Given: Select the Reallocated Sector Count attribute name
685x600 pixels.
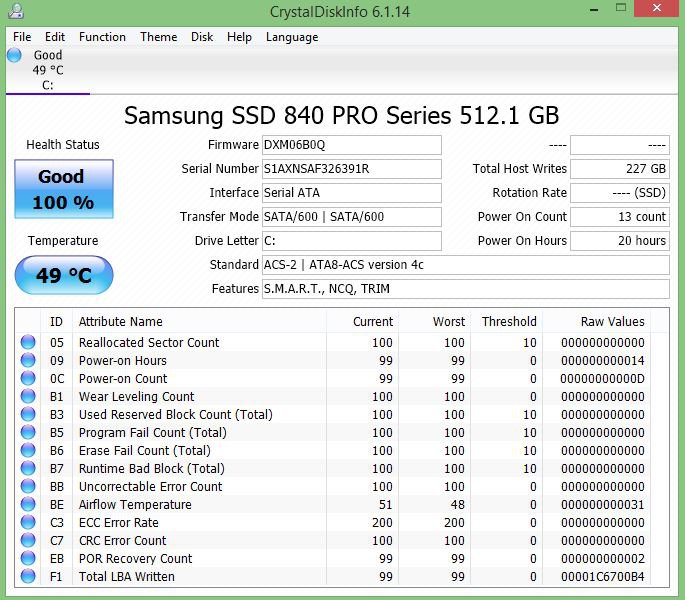Looking at the screenshot, I should point(149,343).
